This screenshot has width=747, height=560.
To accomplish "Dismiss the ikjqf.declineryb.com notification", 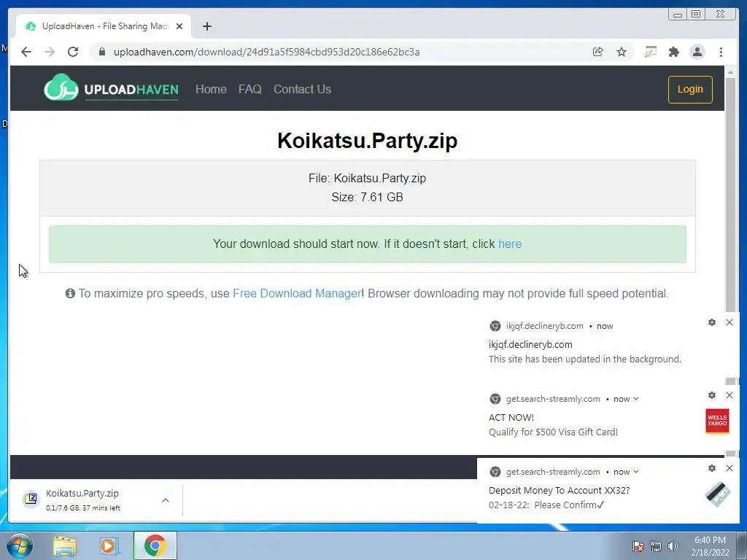I will (729, 322).
